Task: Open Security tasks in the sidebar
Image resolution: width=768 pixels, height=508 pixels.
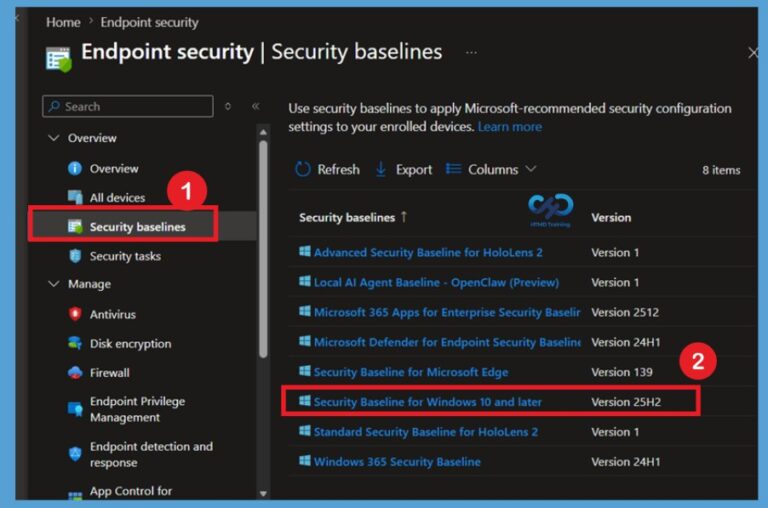Action: click(125, 256)
